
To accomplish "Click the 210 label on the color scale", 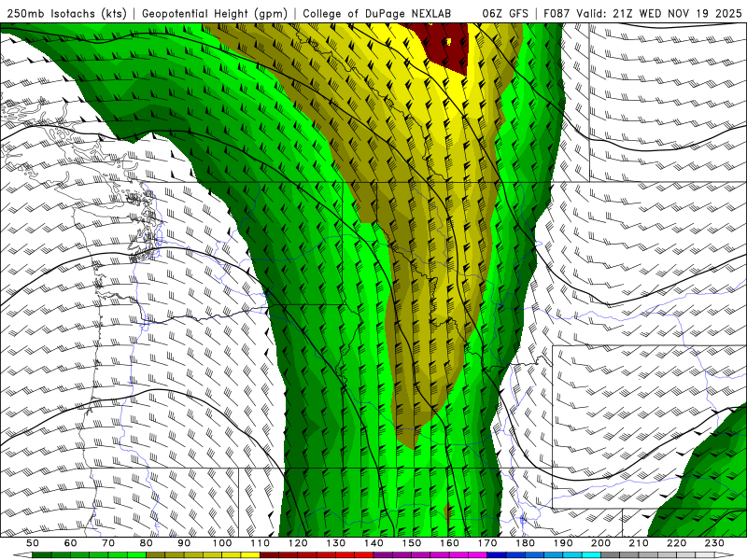I will [x=639, y=543].
